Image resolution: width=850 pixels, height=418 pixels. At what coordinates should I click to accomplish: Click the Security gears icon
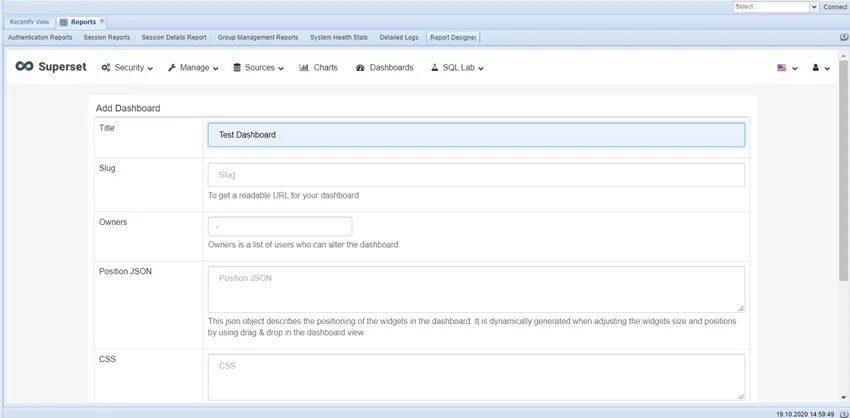(106, 68)
